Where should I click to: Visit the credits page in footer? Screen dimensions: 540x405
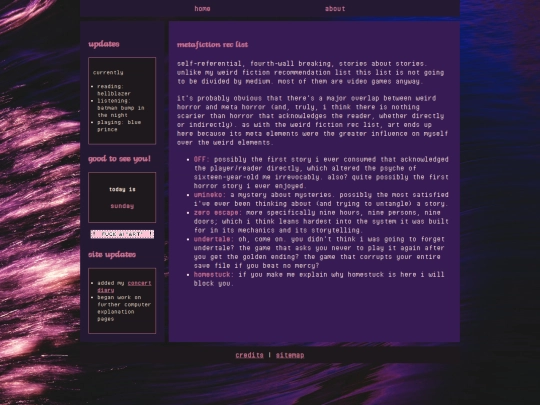pyautogui.click(x=249, y=355)
